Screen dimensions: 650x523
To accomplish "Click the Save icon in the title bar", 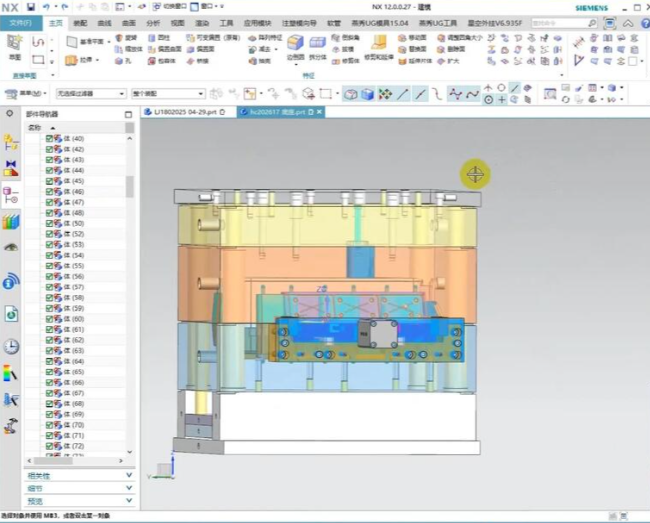I will 30,7.
